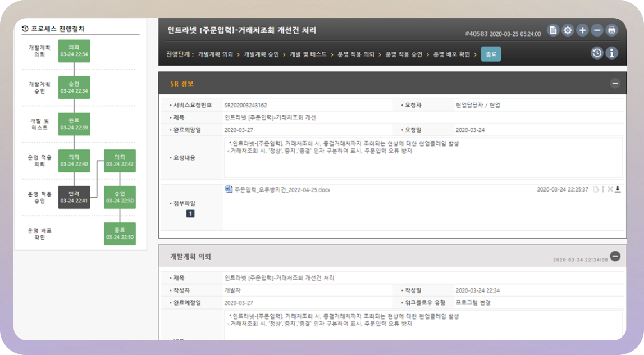
Task: Click the requester value 현업담당자 / 현업
Action: point(478,105)
